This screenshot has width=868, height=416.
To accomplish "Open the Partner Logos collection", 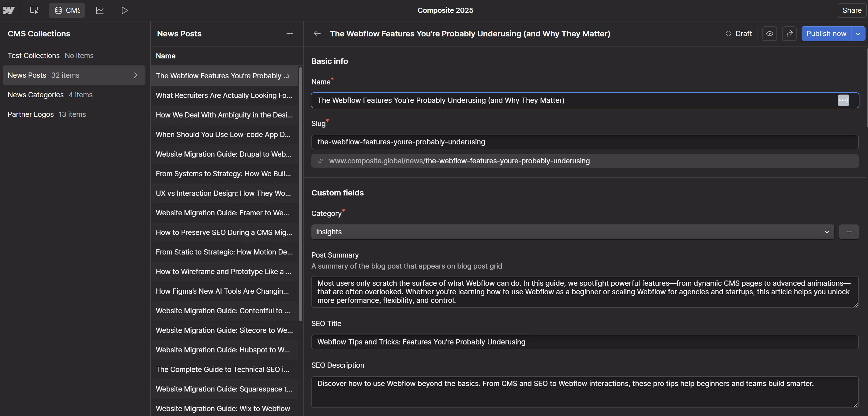I will (x=31, y=114).
